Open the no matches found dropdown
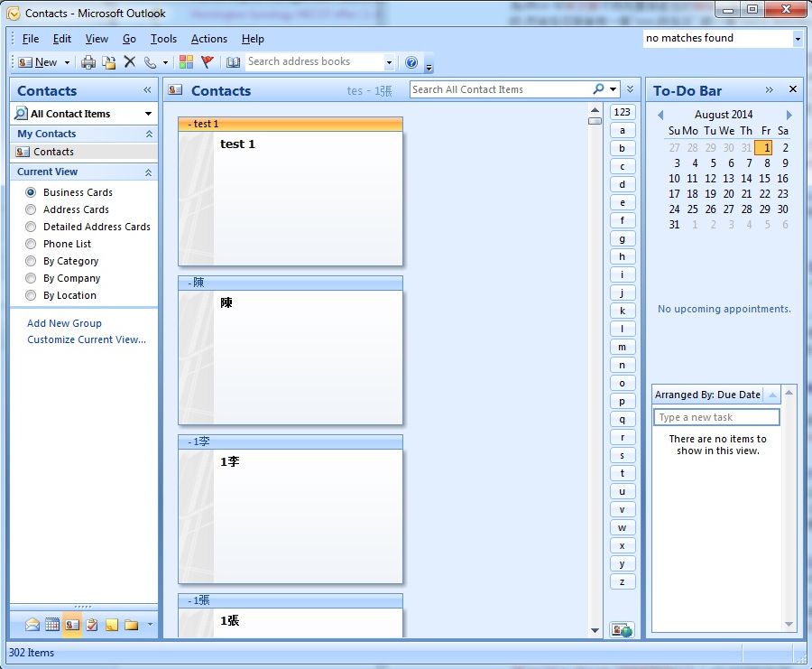The height and width of the screenshot is (669, 812). (x=798, y=38)
